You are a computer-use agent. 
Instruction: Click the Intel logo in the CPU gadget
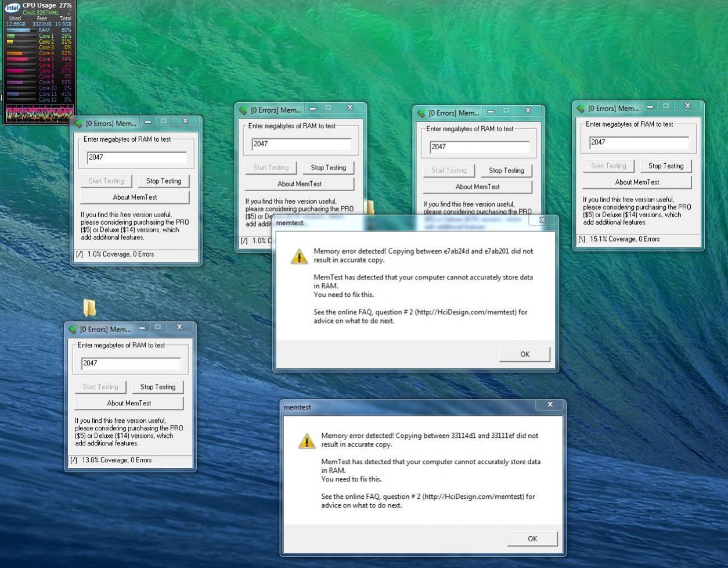coord(12,8)
